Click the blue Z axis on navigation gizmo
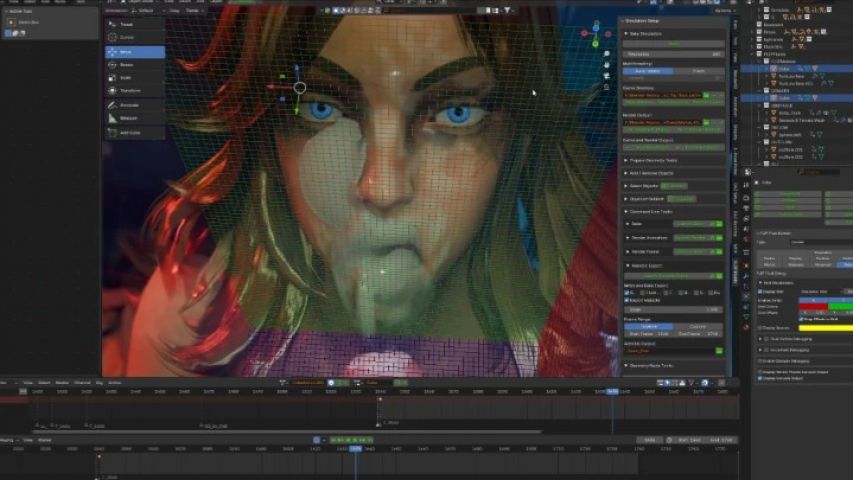The image size is (853, 480). point(596,28)
